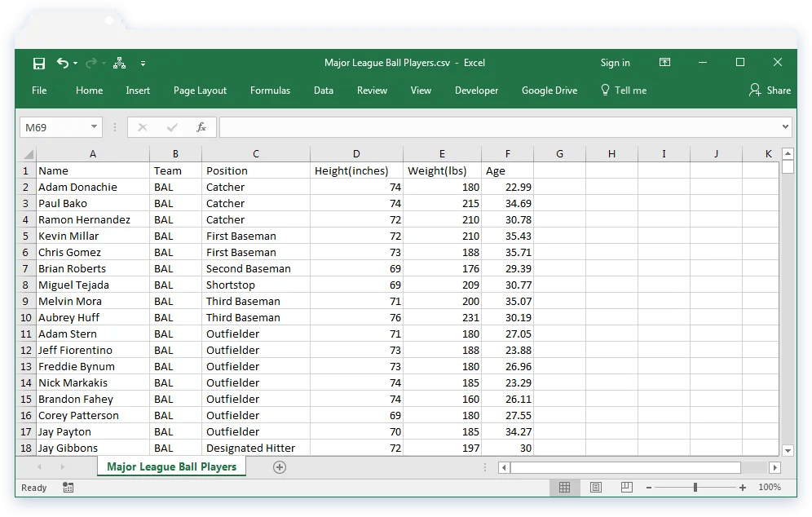Select the Google Drive tab

pyautogui.click(x=549, y=91)
